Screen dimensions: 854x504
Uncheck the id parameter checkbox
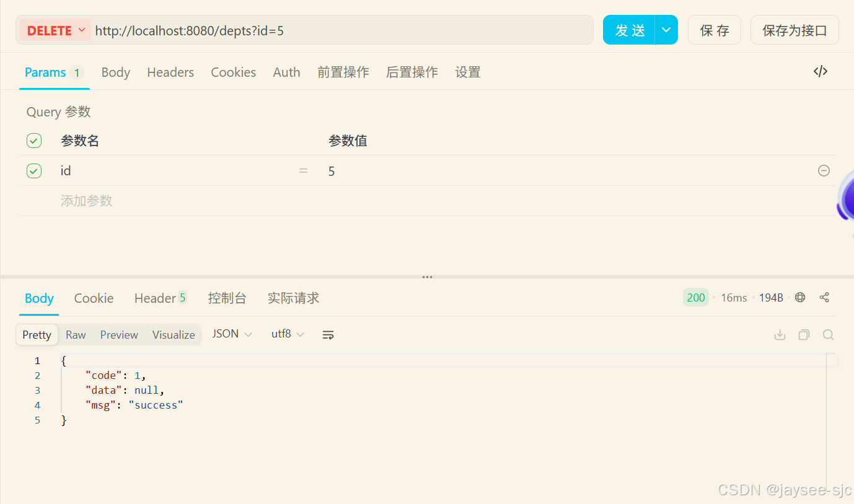[34, 170]
